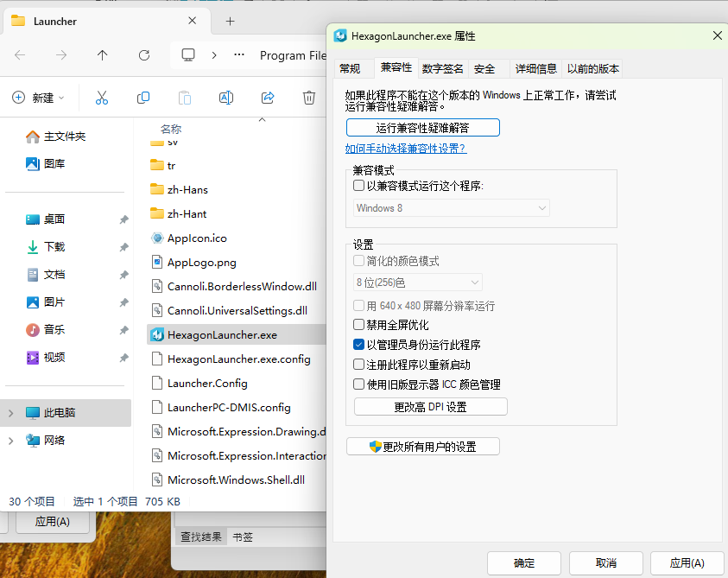The image size is (728, 578).
Task: Uncheck 以管理员身份运行此程序
Action: 358,344
